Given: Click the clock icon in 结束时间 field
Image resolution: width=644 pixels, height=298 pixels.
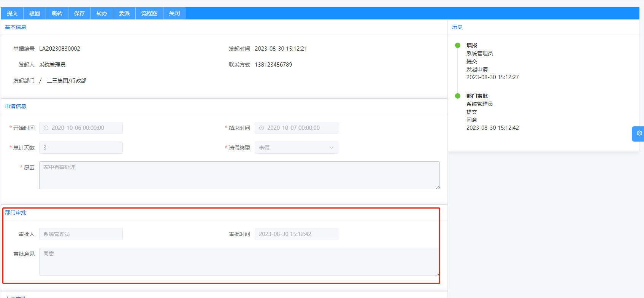Looking at the screenshot, I should pos(262,128).
